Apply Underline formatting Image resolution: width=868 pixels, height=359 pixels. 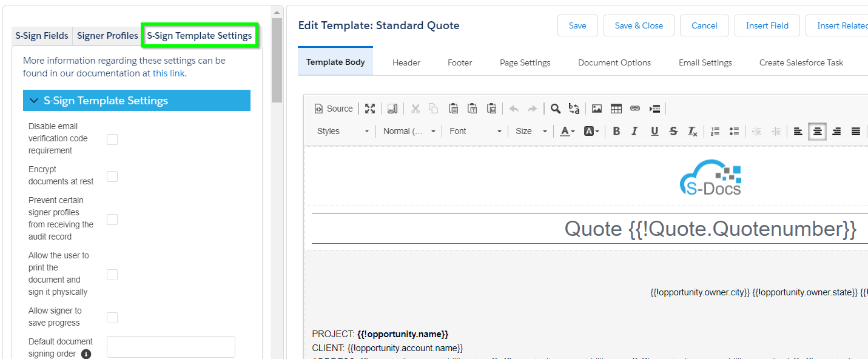[654, 131]
